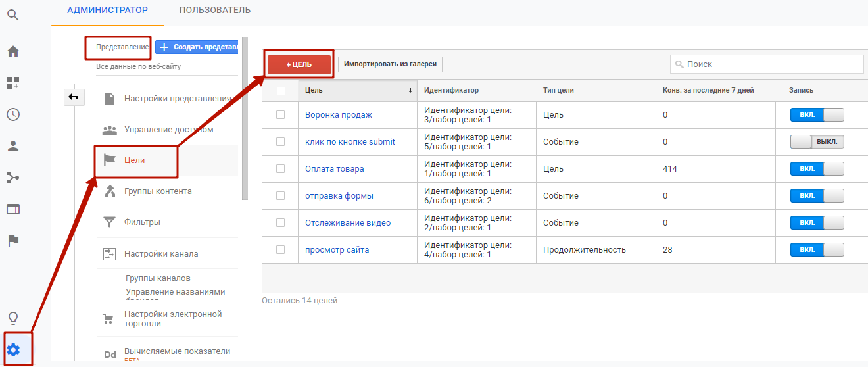Image resolution: width=868 pixels, height=367 pixels.
Task: Open the Воронка продаж goal link
Action: coord(338,115)
